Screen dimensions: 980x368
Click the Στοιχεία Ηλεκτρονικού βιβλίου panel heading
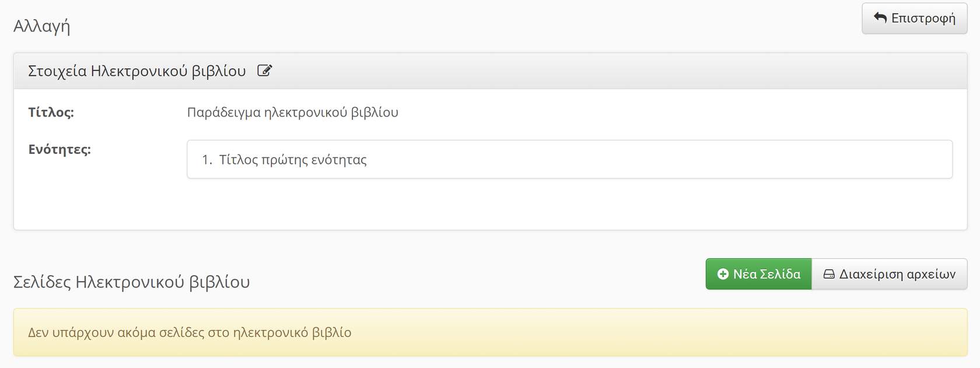pos(136,71)
